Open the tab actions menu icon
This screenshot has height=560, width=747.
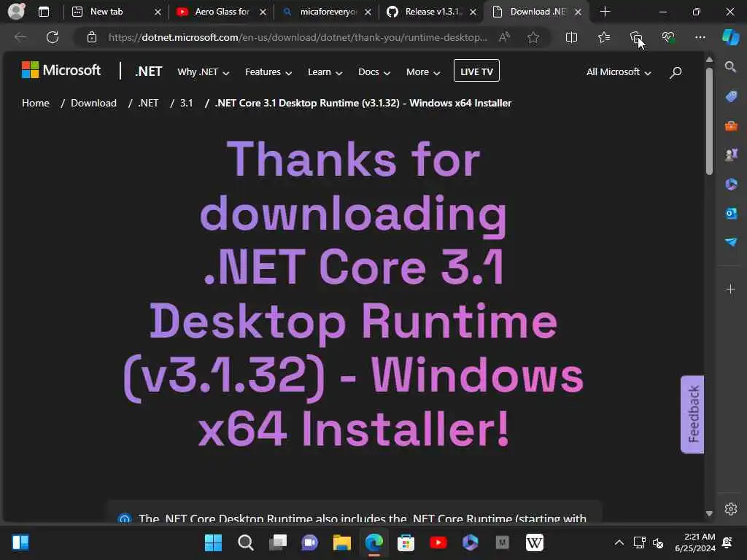43,12
